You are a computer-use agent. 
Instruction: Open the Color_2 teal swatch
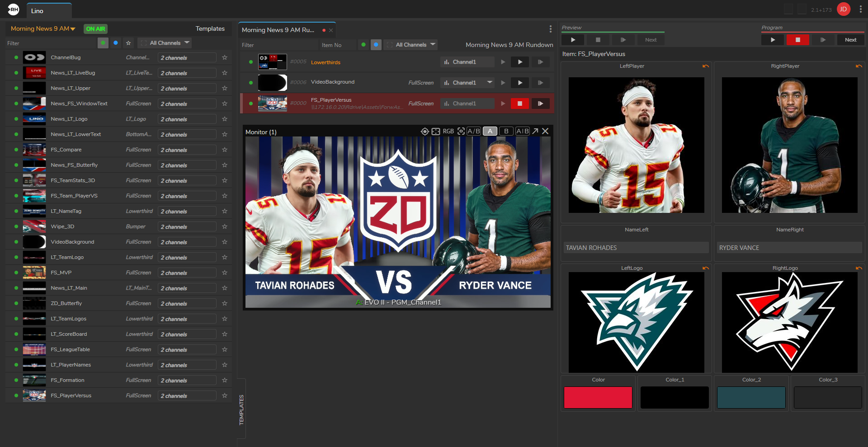pyautogui.click(x=751, y=397)
